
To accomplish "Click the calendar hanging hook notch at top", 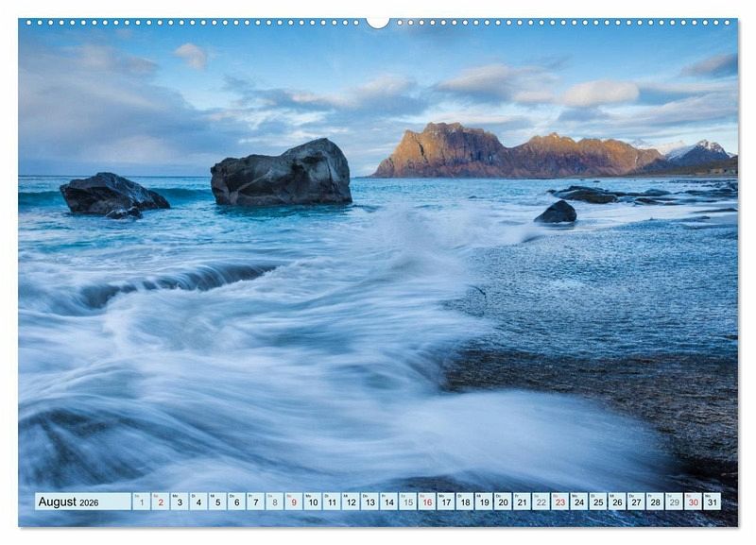I will 378,22.
